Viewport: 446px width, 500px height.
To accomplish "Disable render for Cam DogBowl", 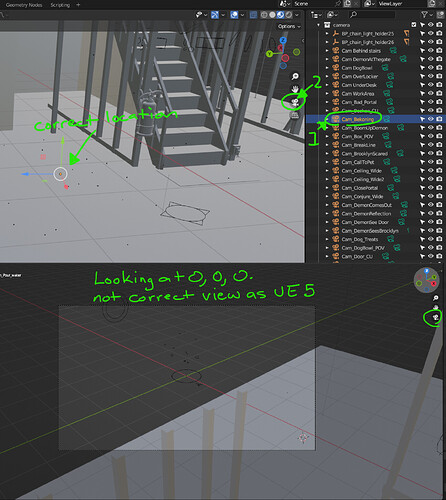I will tap(439, 68).
